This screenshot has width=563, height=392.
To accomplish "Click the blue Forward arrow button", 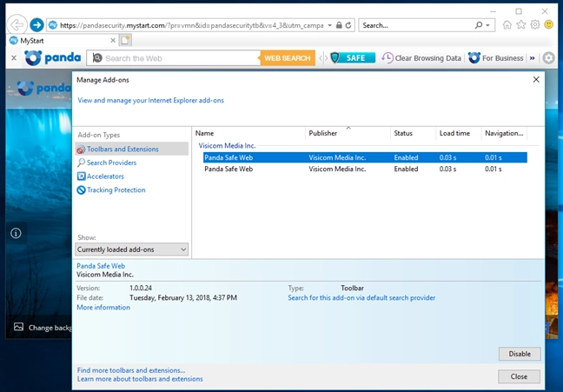I will click(x=36, y=25).
